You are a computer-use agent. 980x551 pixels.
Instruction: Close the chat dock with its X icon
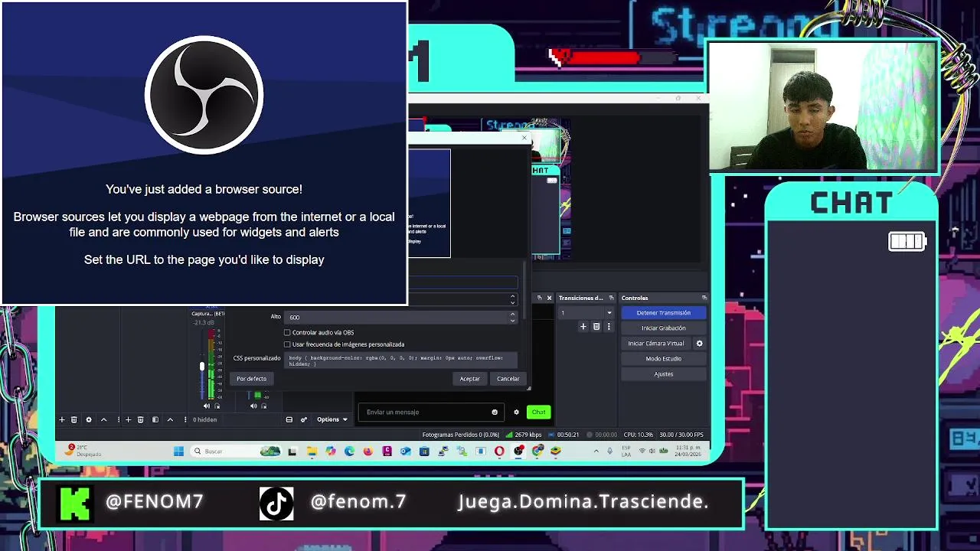click(549, 298)
